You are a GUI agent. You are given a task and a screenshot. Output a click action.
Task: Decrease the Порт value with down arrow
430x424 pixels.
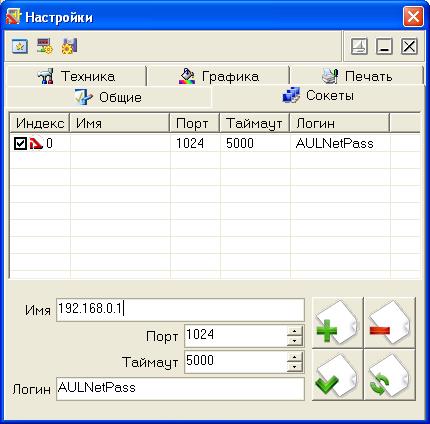[294, 341]
